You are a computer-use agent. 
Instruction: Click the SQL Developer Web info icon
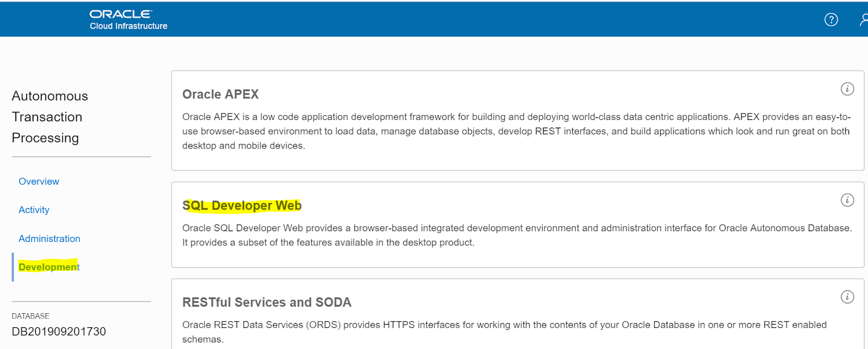(x=847, y=200)
